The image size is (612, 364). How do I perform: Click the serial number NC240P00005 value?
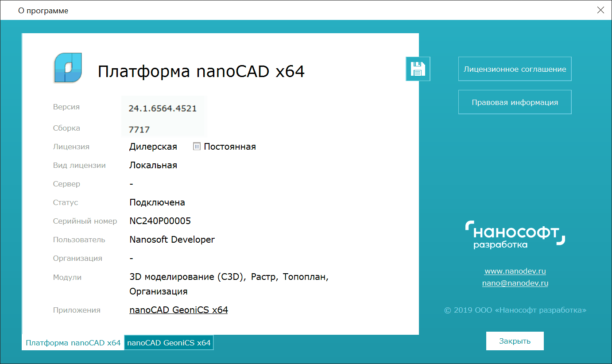(x=160, y=221)
